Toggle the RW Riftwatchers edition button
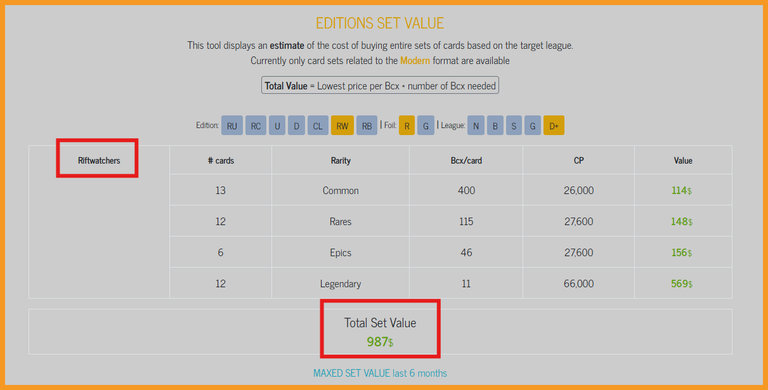 (x=342, y=125)
